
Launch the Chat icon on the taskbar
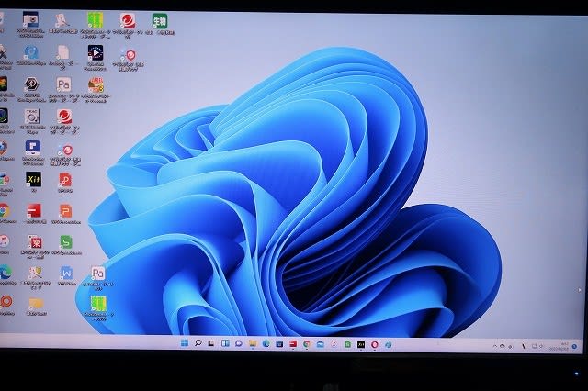click(238, 343)
